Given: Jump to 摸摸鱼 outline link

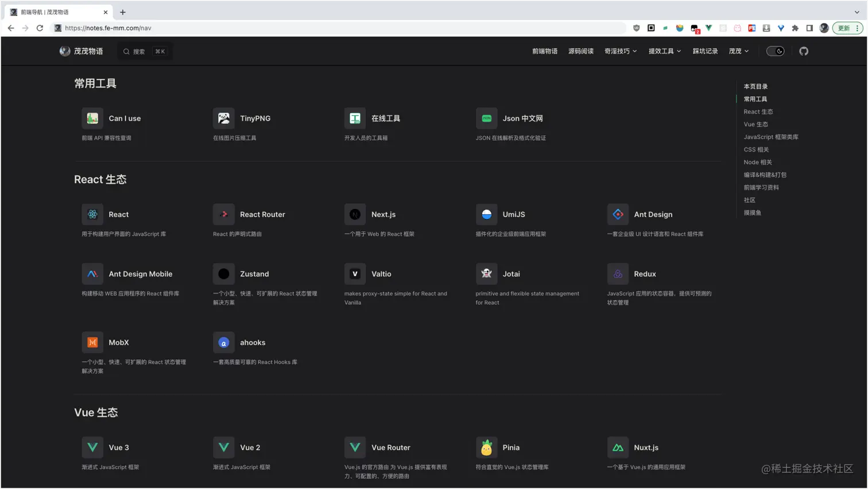Looking at the screenshot, I should (753, 212).
